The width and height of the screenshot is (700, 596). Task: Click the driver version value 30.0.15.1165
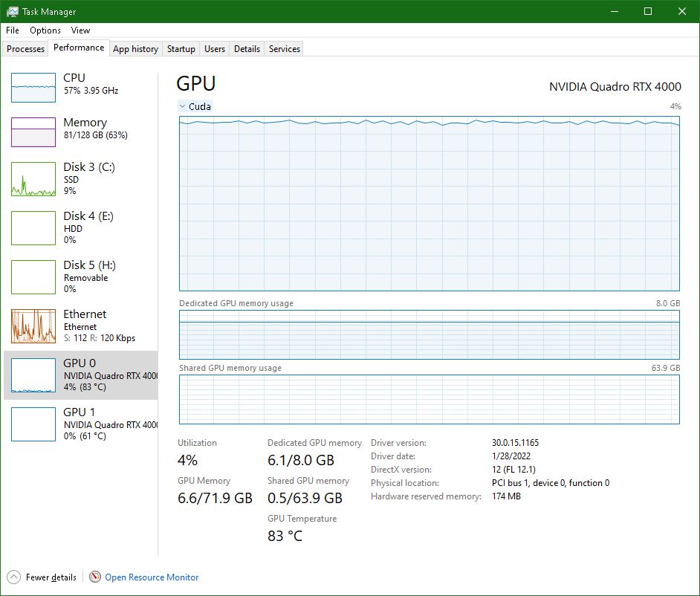(x=515, y=443)
